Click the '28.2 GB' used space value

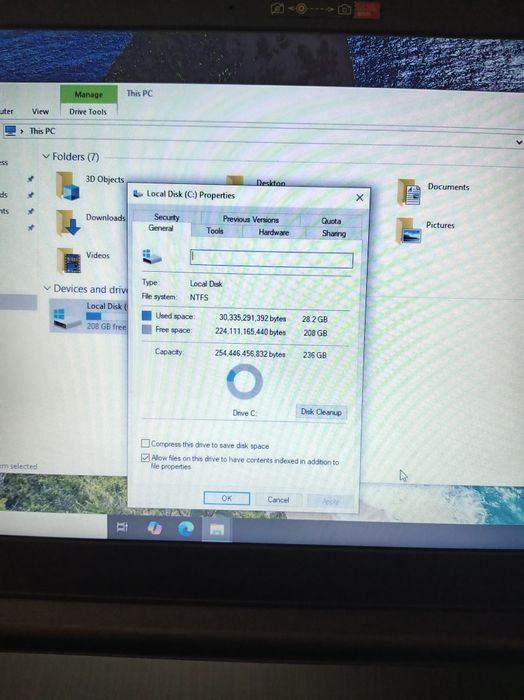[315, 319]
